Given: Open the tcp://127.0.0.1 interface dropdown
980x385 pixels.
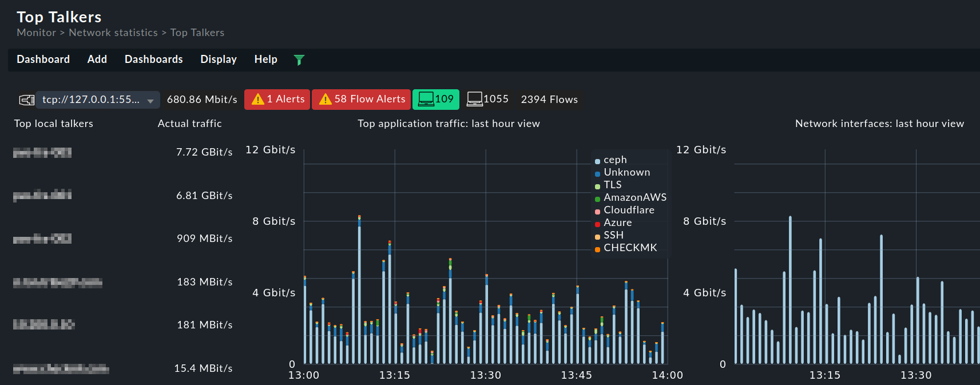Looking at the screenshot, I should point(97,100).
